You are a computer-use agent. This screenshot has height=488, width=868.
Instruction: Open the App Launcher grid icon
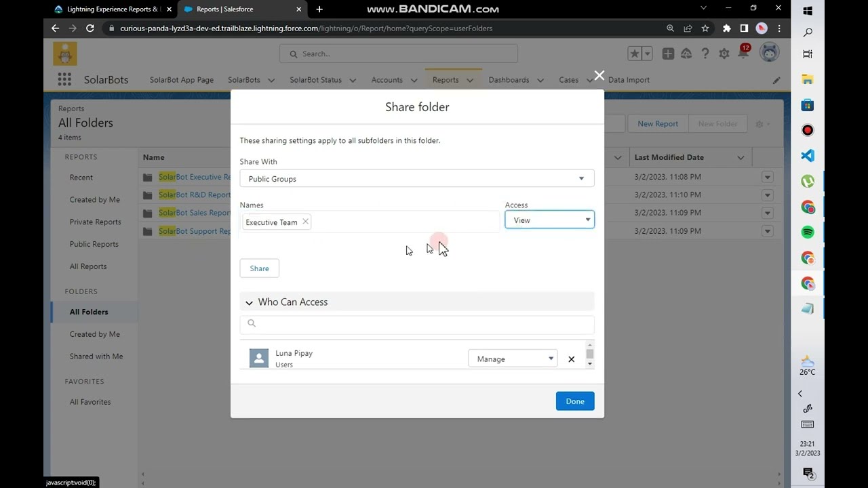tap(64, 79)
